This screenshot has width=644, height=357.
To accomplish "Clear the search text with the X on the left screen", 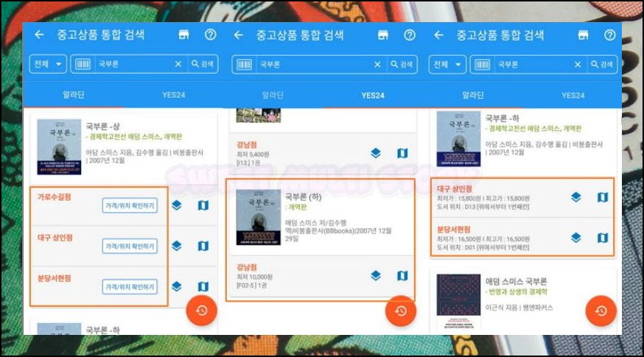I will (x=178, y=65).
